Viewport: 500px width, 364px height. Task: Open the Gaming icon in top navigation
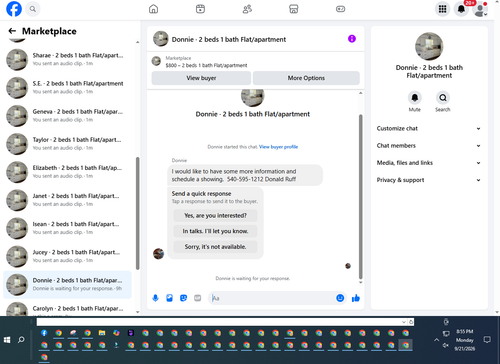(x=340, y=9)
